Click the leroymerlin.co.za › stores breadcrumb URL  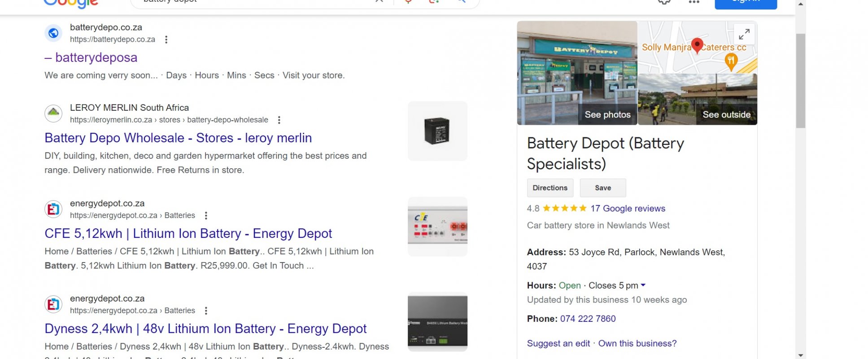(x=169, y=120)
